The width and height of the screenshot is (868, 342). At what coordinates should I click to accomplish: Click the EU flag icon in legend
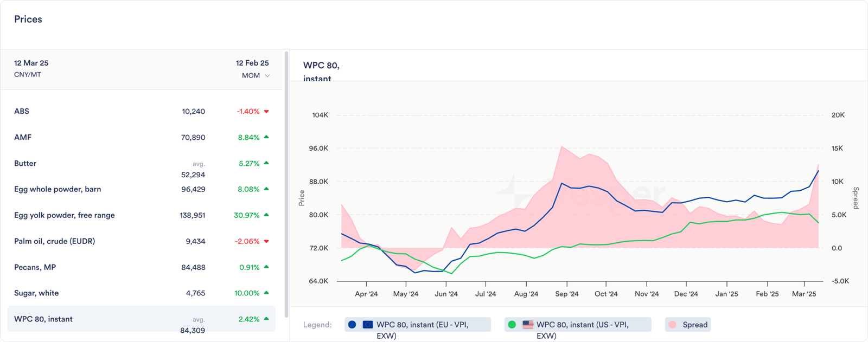pos(368,325)
